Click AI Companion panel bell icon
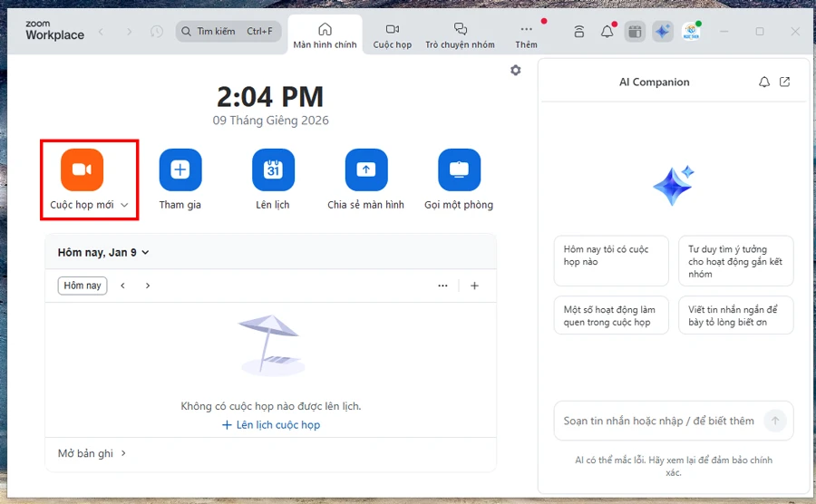 (764, 82)
